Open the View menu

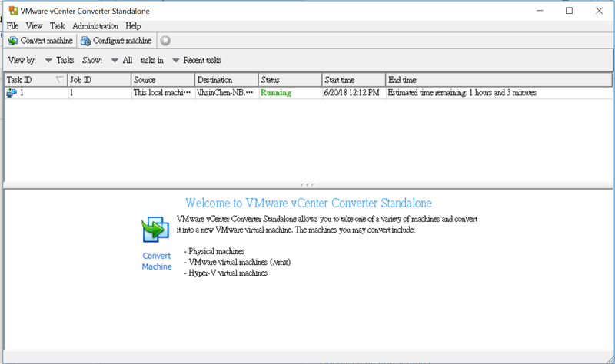[34, 26]
